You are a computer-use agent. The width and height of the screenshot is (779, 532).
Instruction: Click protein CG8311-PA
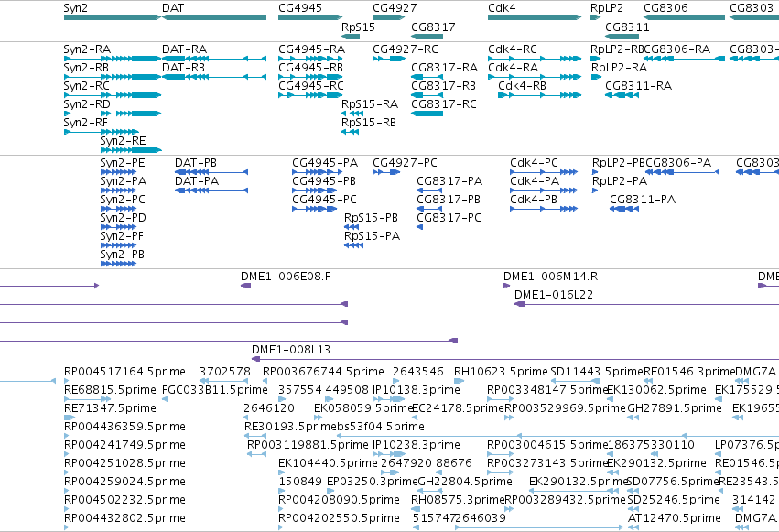[624, 209]
